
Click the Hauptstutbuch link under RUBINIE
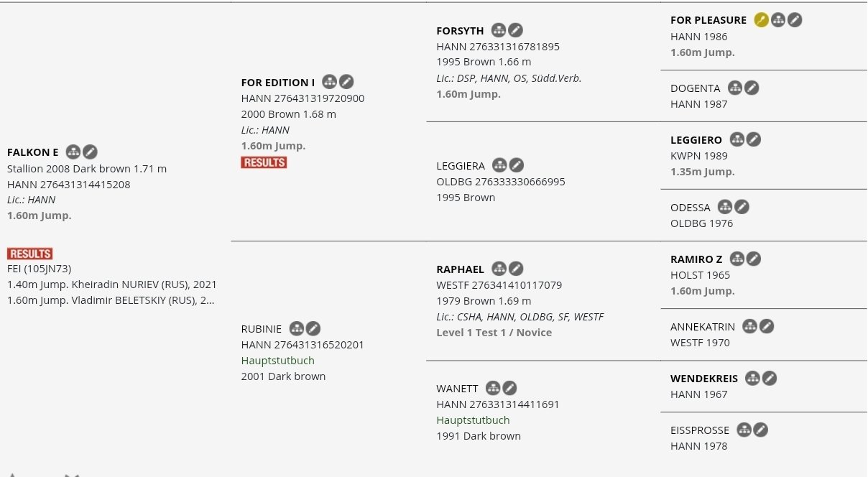tap(277, 361)
